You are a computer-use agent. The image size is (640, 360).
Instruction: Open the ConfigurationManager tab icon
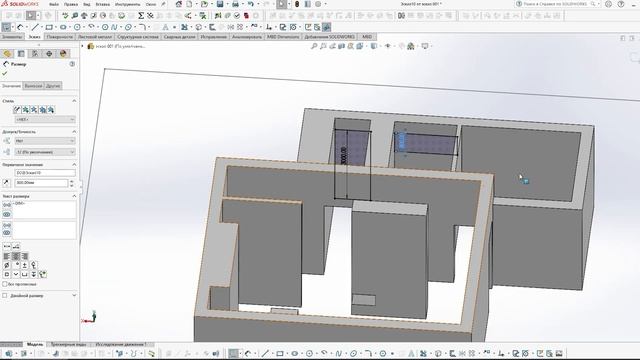[35, 53]
